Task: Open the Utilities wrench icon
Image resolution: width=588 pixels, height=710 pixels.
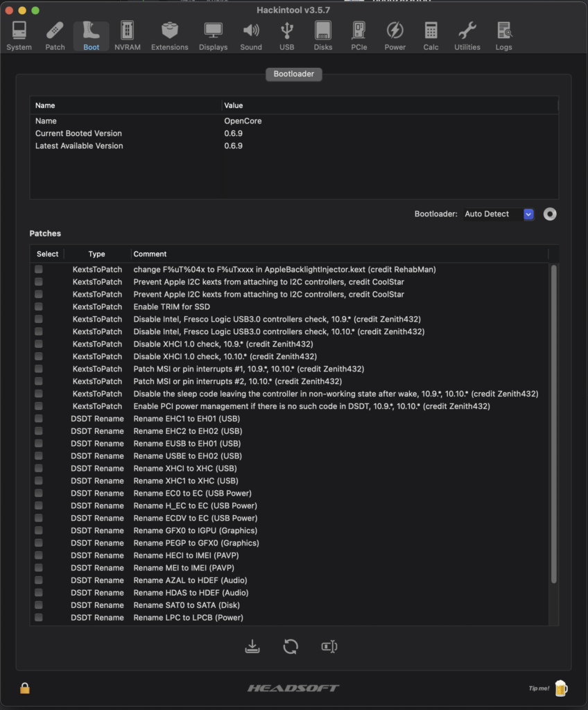Action: (x=467, y=36)
